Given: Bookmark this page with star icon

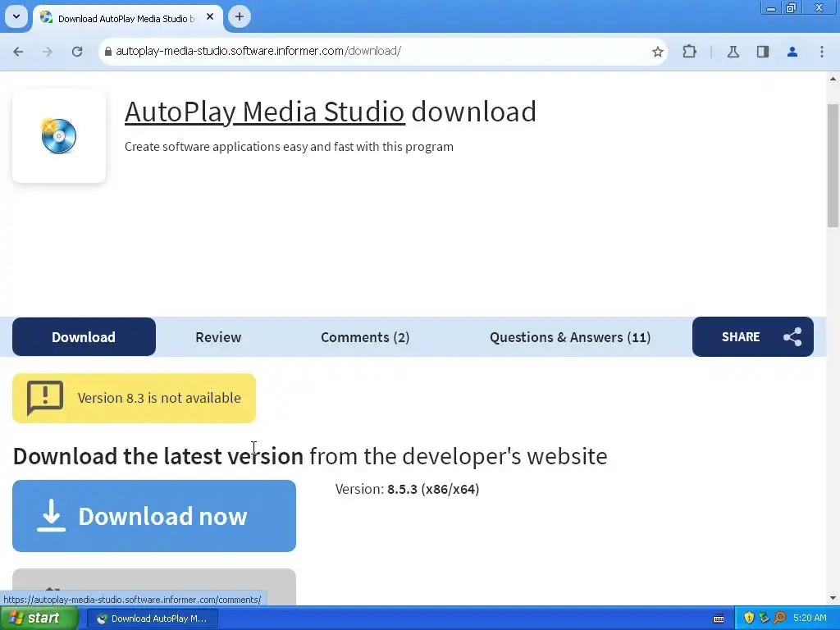Looking at the screenshot, I should pyautogui.click(x=657, y=52).
